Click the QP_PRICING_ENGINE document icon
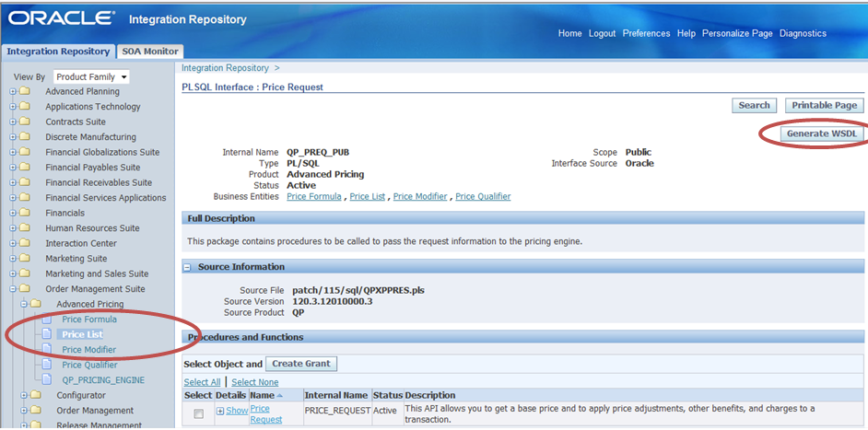 click(47, 379)
